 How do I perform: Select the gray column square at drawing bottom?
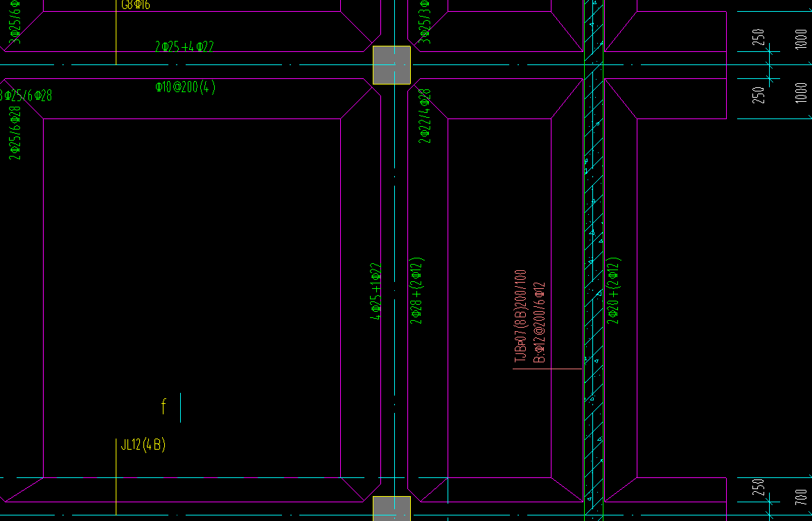392,509
